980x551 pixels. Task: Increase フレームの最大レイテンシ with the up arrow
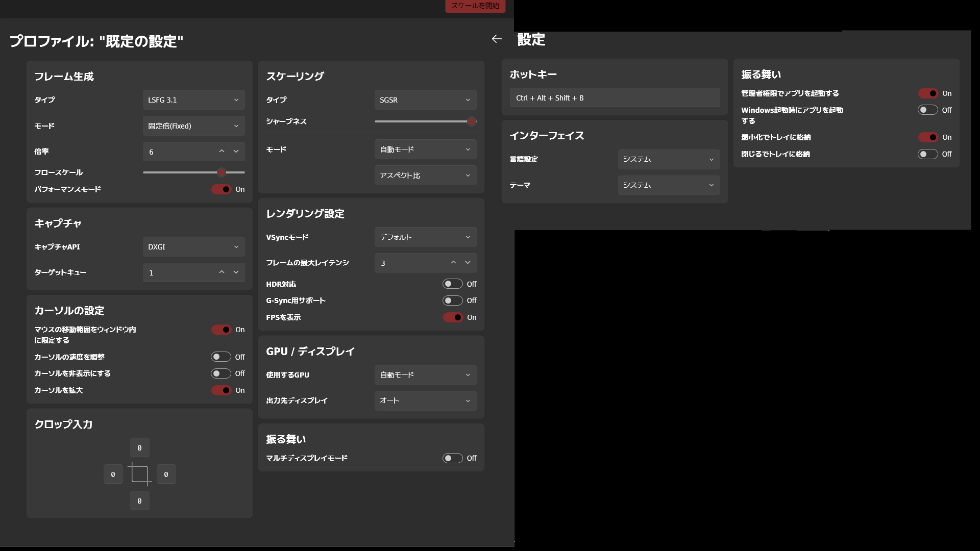click(x=453, y=263)
